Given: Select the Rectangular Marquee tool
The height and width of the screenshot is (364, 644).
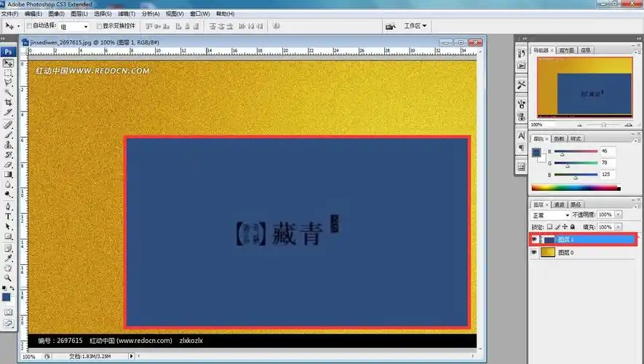Looking at the screenshot, I should (8, 73).
